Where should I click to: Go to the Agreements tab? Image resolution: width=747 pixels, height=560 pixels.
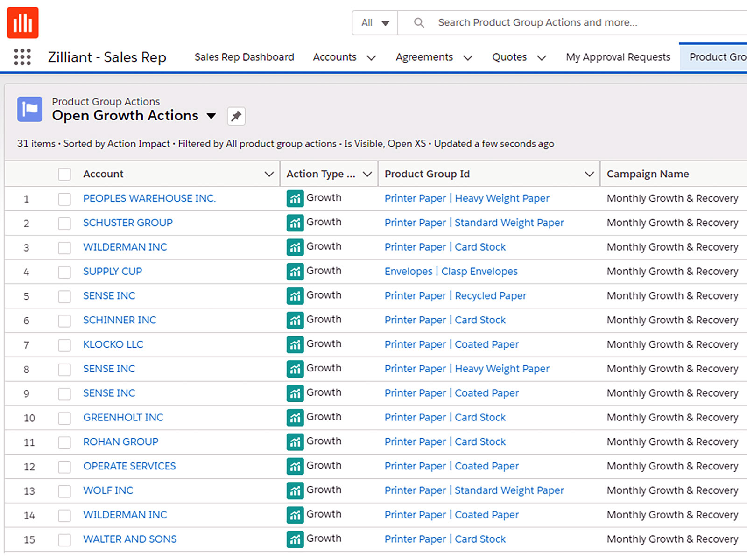pos(424,57)
